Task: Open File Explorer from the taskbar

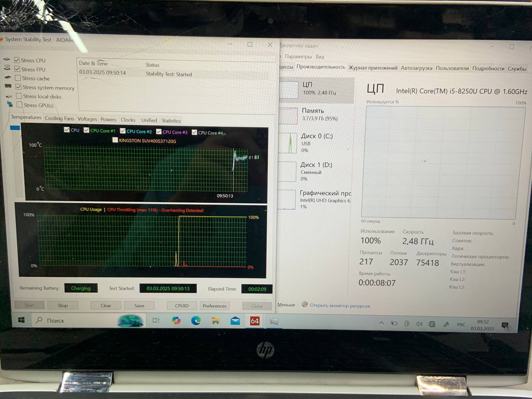Action: coord(215,321)
